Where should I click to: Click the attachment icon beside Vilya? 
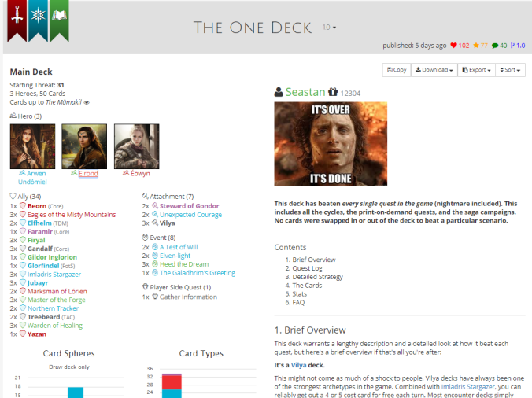155,223
